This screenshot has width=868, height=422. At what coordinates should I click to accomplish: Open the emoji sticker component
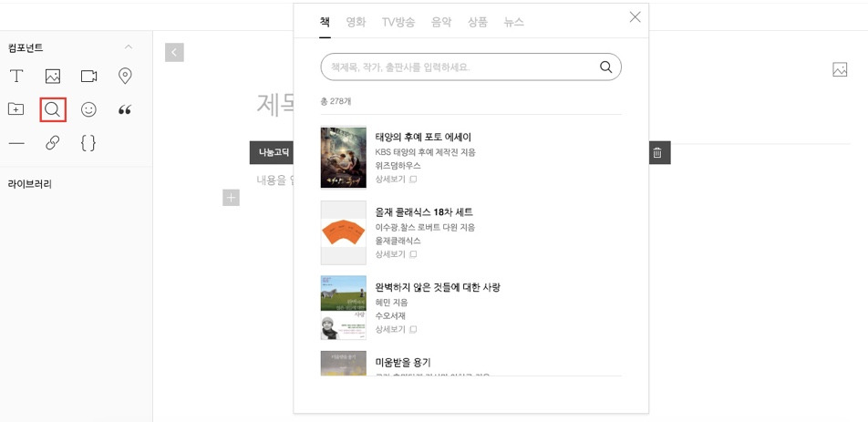pyautogui.click(x=88, y=109)
